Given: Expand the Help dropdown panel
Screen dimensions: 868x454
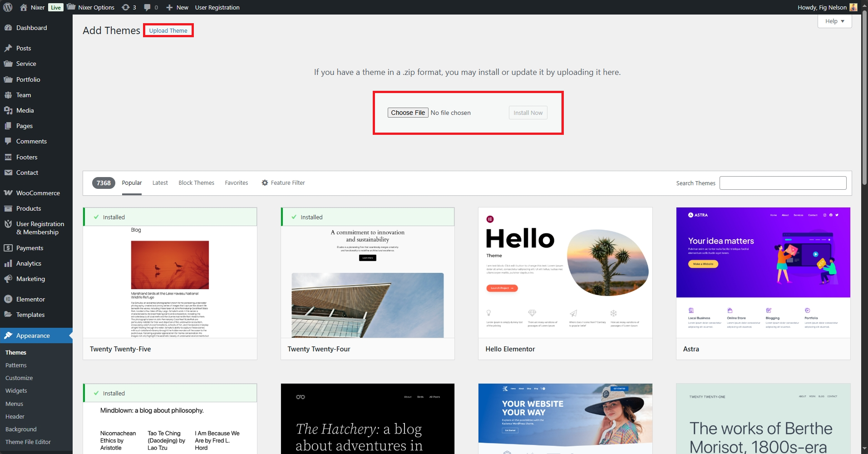Looking at the screenshot, I should (x=834, y=21).
